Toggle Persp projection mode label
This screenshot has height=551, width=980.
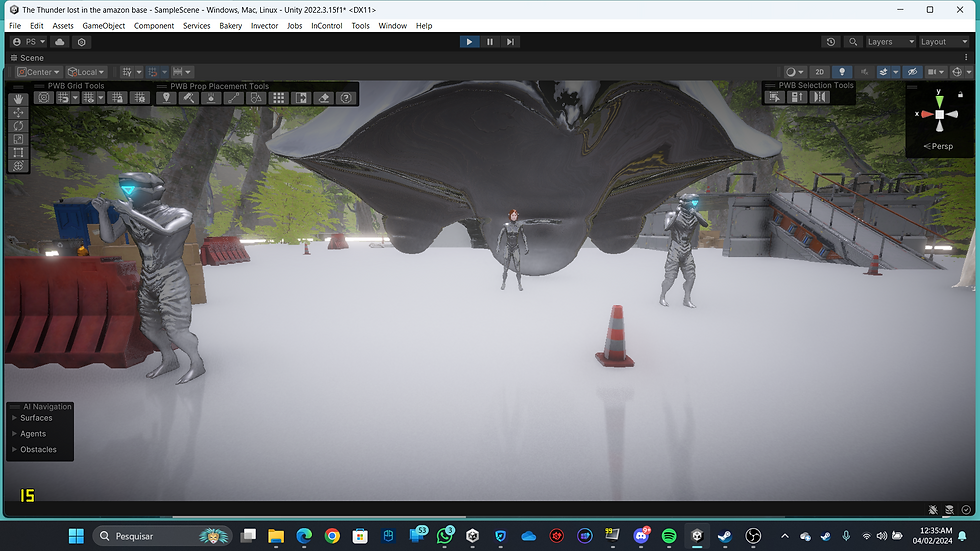click(x=938, y=146)
